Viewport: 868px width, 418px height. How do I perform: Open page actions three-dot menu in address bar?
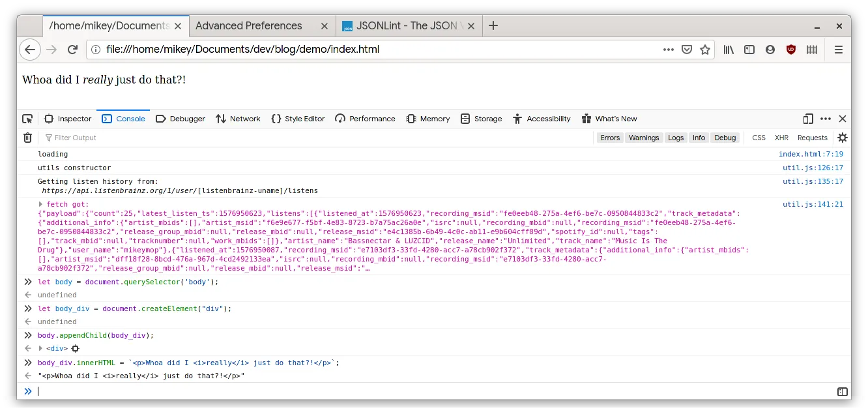(x=669, y=50)
